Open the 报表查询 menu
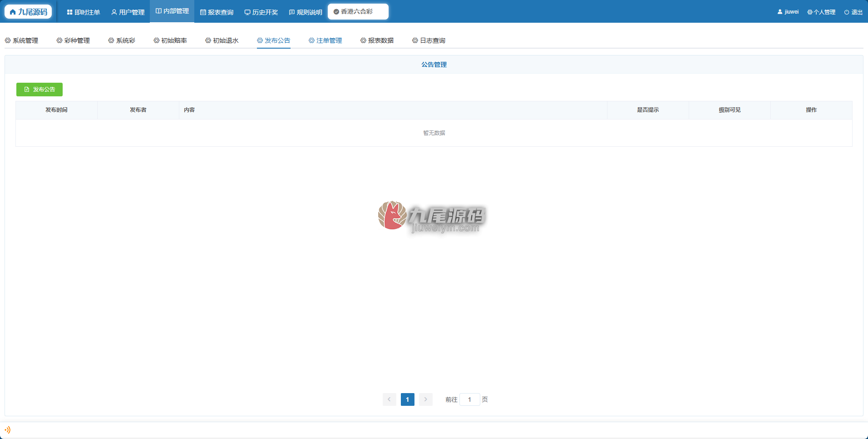Image resolution: width=868 pixels, height=439 pixels. pyautogui.click(x=217, y=12)
